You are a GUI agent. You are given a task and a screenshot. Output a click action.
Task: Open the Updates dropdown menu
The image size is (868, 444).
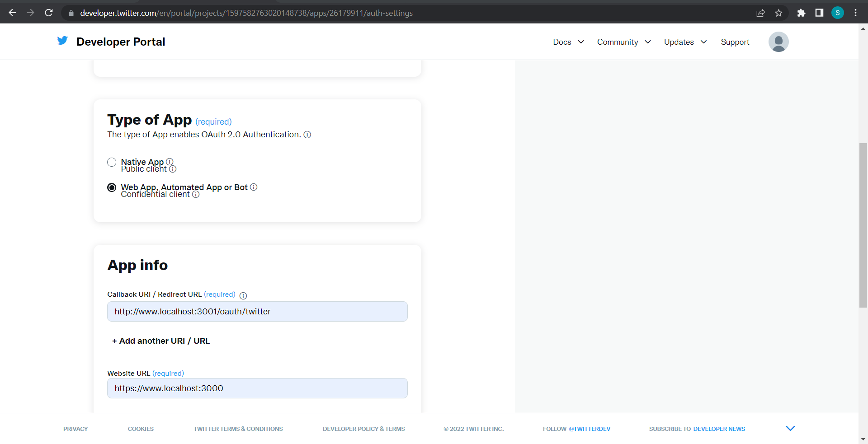pyautogui.click(x=685, y=42)
